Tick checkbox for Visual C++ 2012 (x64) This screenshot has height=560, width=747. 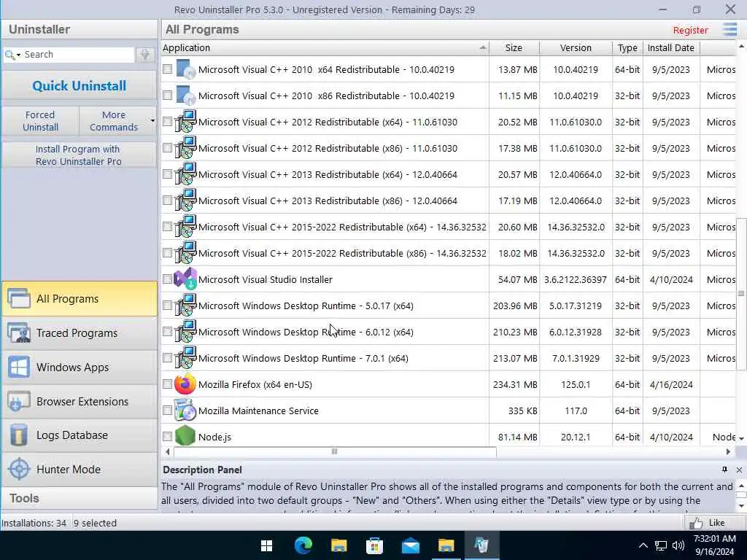click(167, 122)
